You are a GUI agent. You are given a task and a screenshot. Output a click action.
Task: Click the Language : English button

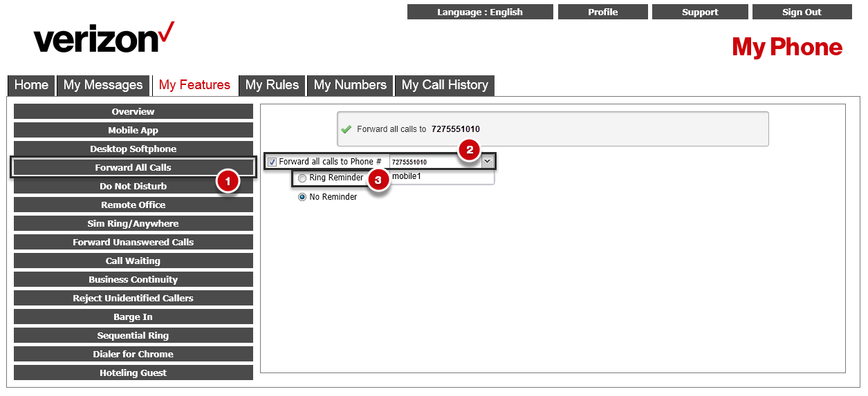480,12
